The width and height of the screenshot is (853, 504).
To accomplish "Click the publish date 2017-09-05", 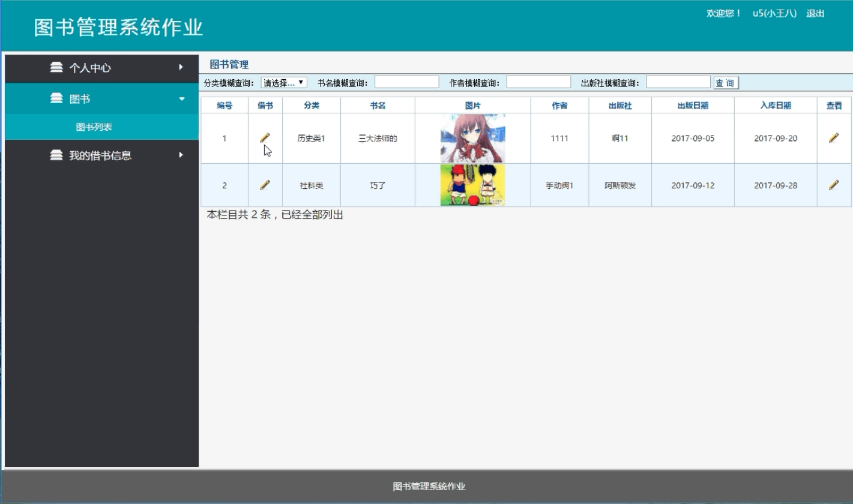I will coord(693,139).
